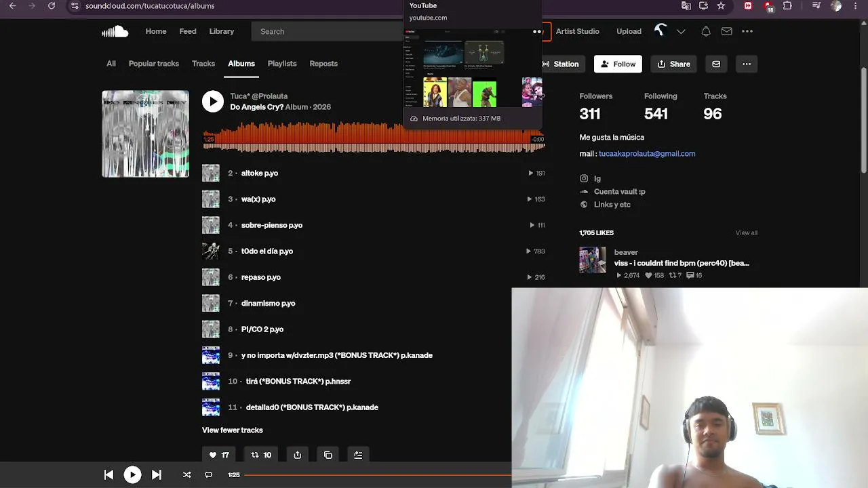Go to Home in SoundCloud nav
The height and width of the screenshot is (488, 868).
pyautogui.click(x=156, y=31)
